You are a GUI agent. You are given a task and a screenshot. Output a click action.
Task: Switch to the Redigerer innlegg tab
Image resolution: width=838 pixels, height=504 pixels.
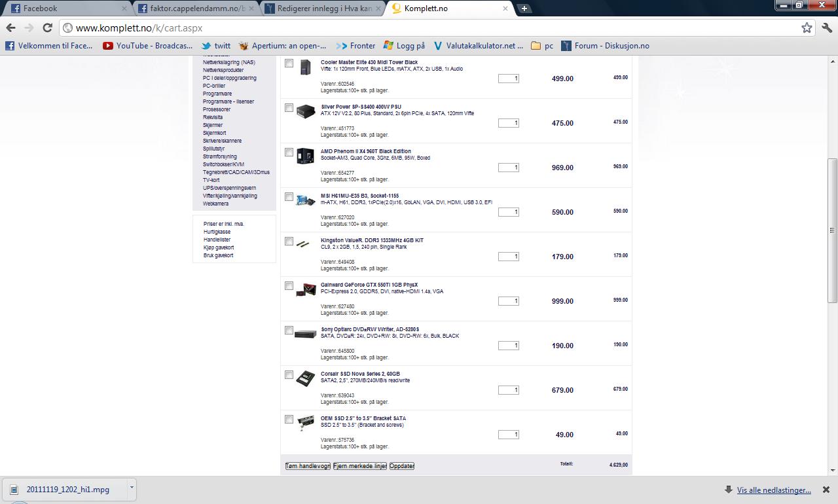[320, 9]
